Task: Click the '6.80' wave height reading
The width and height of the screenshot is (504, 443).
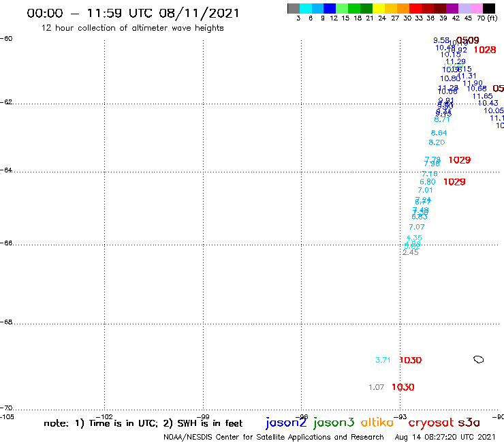Action: 428,182
